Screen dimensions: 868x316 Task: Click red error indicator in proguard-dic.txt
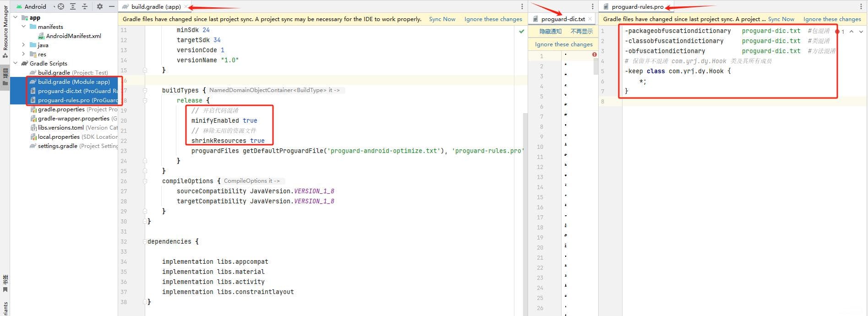595,54
